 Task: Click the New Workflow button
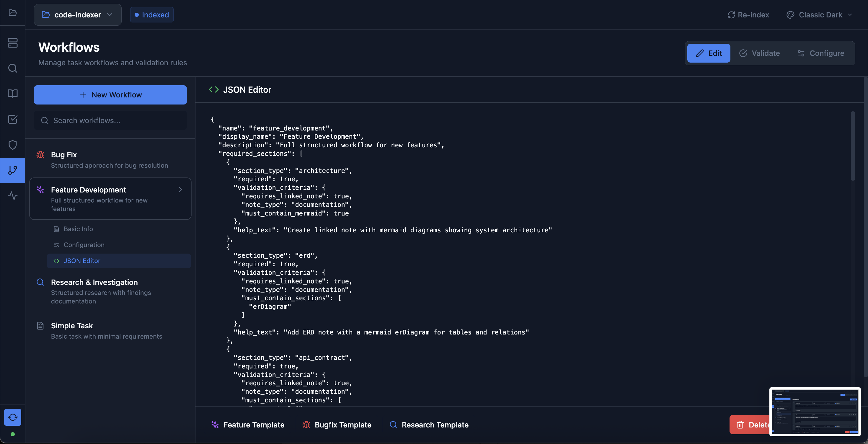tap(110, 95)
